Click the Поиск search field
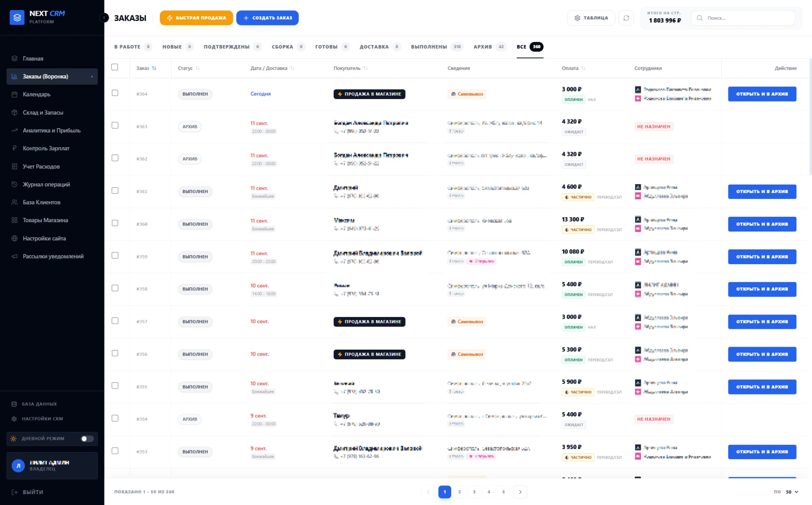Viewport: 812px width, 505px height. (743, 18)
